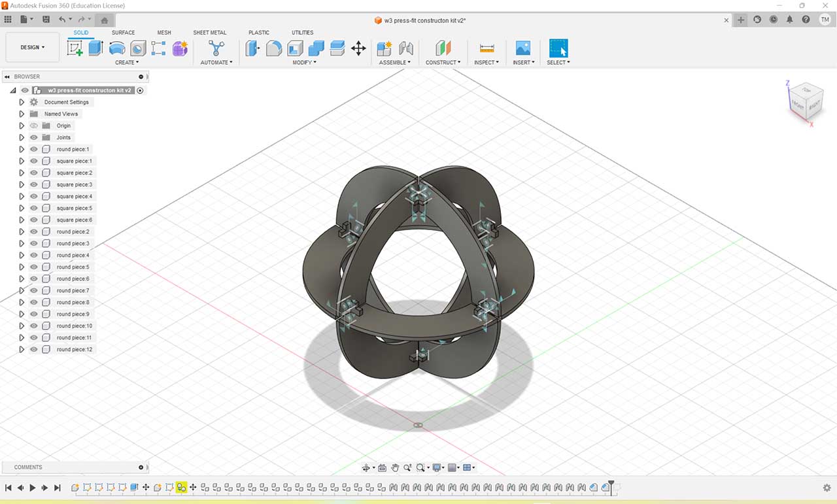Select the Hole tool
Image resolution: width=837 pixels, height=504 pixels.
coord(138,48)
